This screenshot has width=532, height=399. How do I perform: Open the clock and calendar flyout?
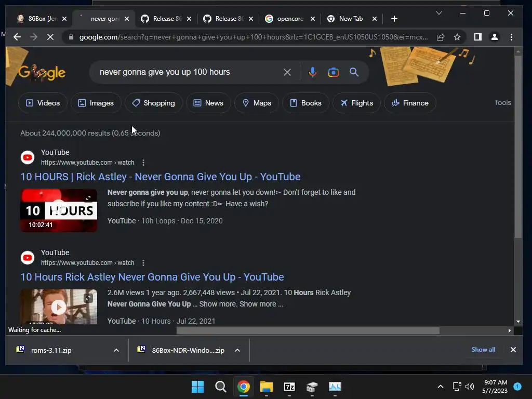pos(495,387)
